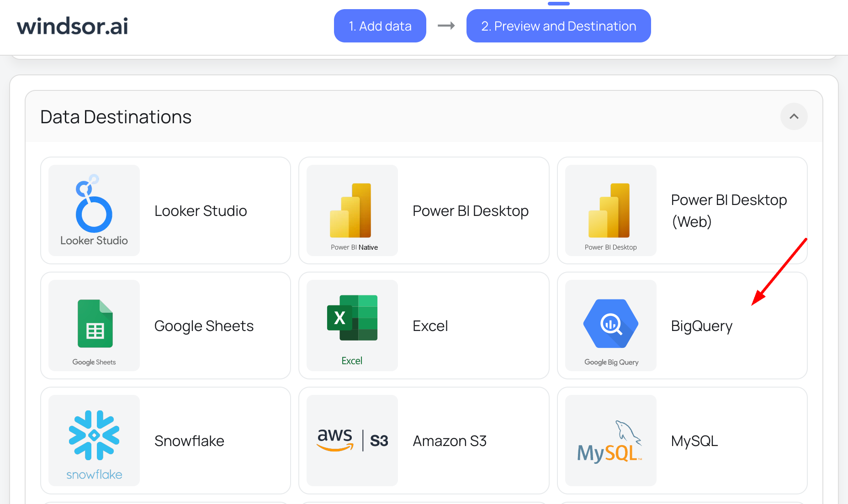Click the Google Sheets logo icon
The image size is (848, 504).
pyautogui.click(x=94, y=325)
